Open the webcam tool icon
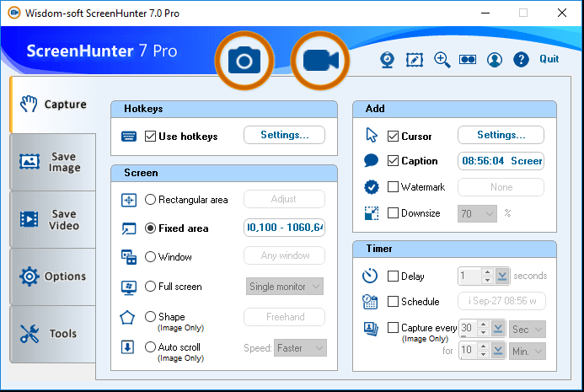 (387, 60)
